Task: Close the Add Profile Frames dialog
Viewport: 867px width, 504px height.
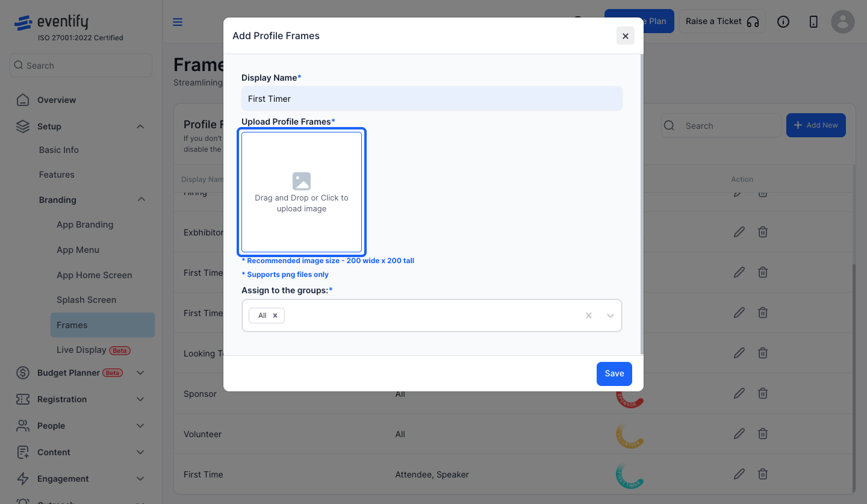Action: [x=625, y=36]
